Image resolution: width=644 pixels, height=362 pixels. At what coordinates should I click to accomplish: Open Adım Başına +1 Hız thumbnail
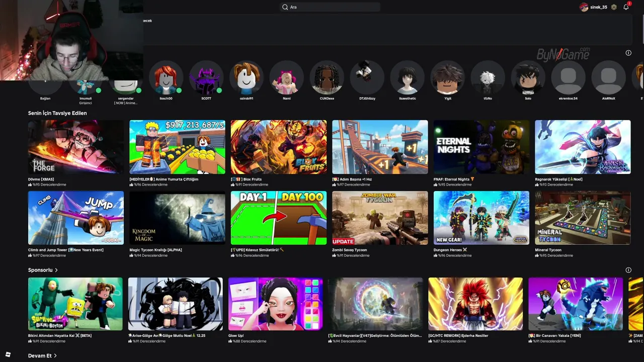point(380,147)
